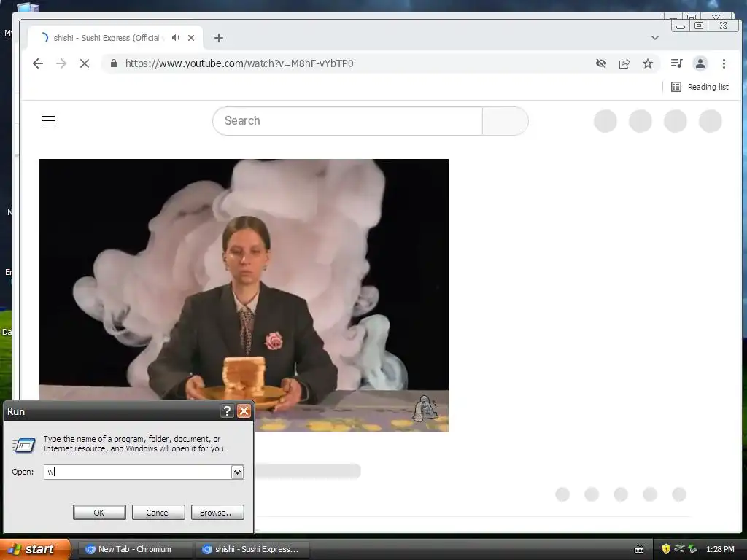
Task: Close the shishi - Sushi Express tab
Action: tap(191, 38)
